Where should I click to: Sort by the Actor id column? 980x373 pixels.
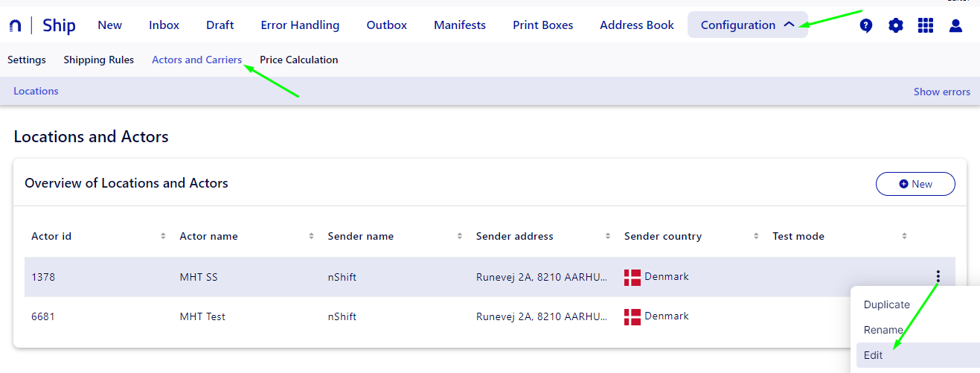(163, 237)
